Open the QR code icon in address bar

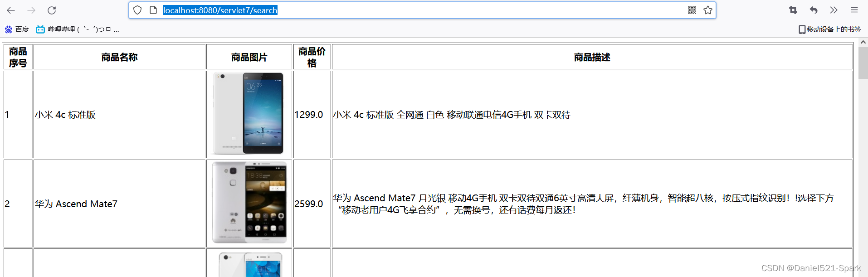pos(692,10)
